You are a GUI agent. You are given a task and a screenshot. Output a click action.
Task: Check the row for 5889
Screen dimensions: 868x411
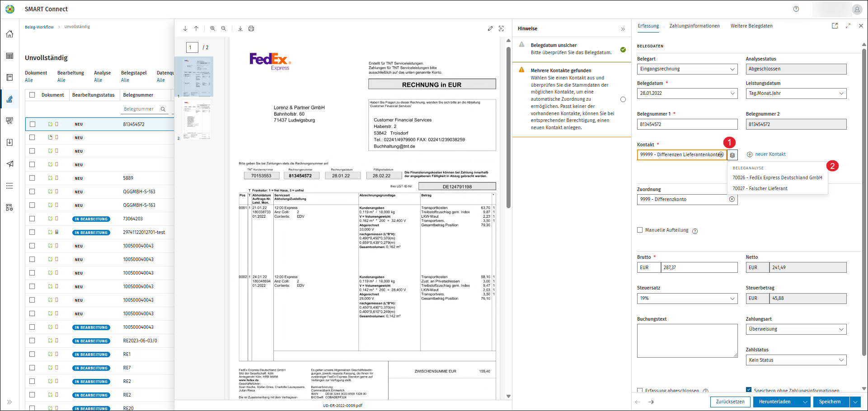32,178
